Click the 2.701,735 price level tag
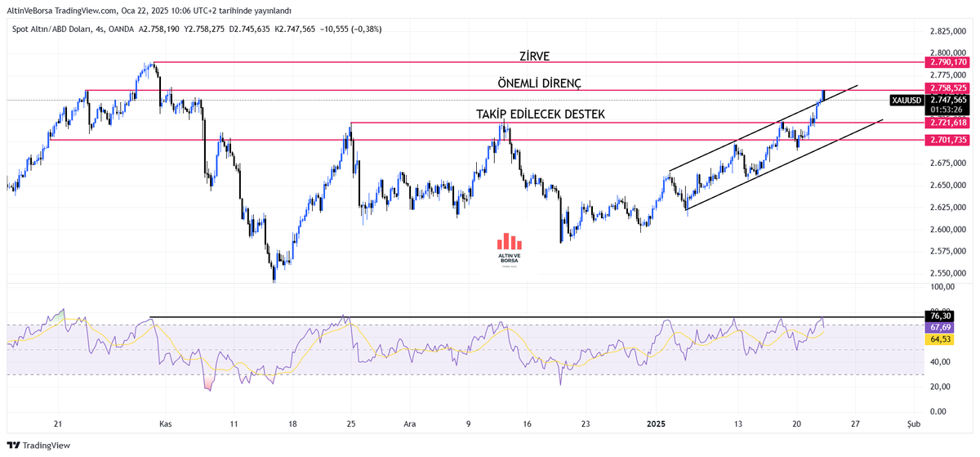 click(947, 141)
